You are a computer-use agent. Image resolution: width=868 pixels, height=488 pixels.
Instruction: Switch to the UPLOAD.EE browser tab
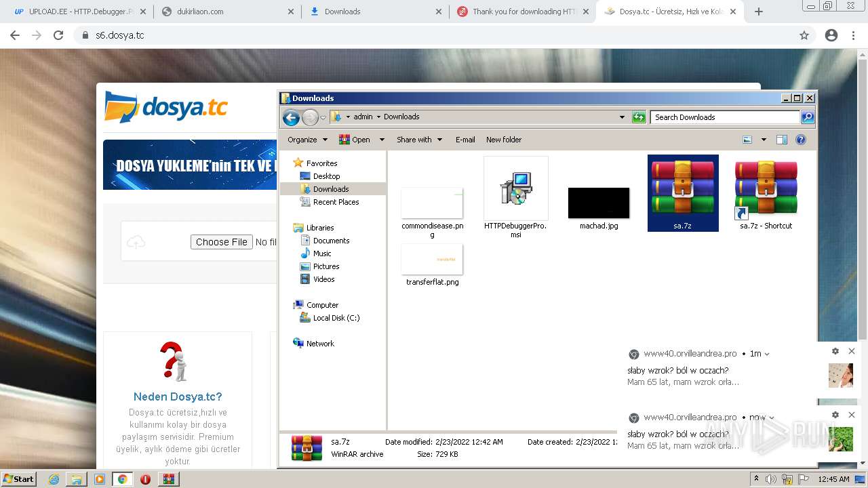coord(81,12)
